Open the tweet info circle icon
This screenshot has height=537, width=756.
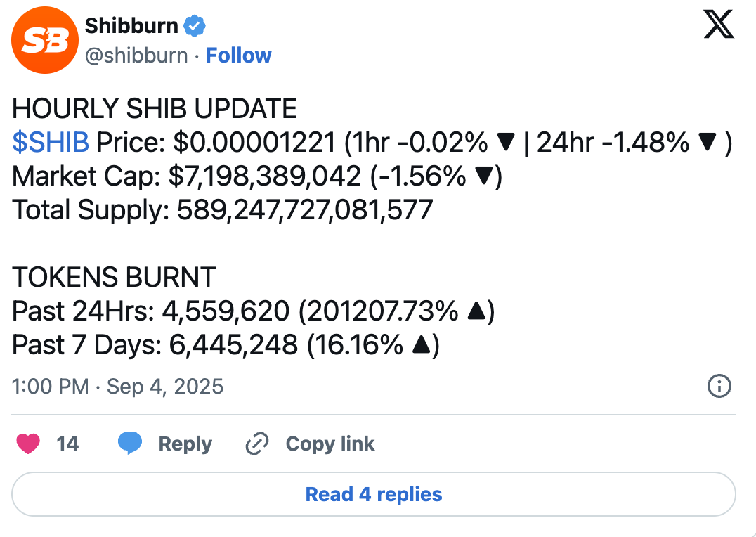click(x=719, y=386)
